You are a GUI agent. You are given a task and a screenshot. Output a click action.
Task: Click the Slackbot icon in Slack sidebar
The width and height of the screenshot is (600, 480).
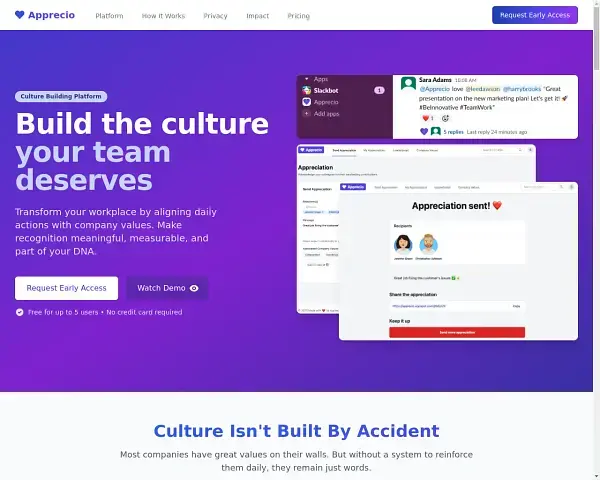tap(307, 90)
